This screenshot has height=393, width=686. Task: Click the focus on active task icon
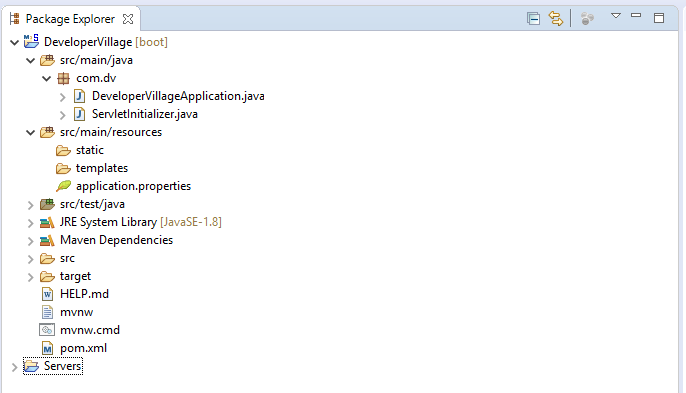pyautogui.click(x=587, y=18)
